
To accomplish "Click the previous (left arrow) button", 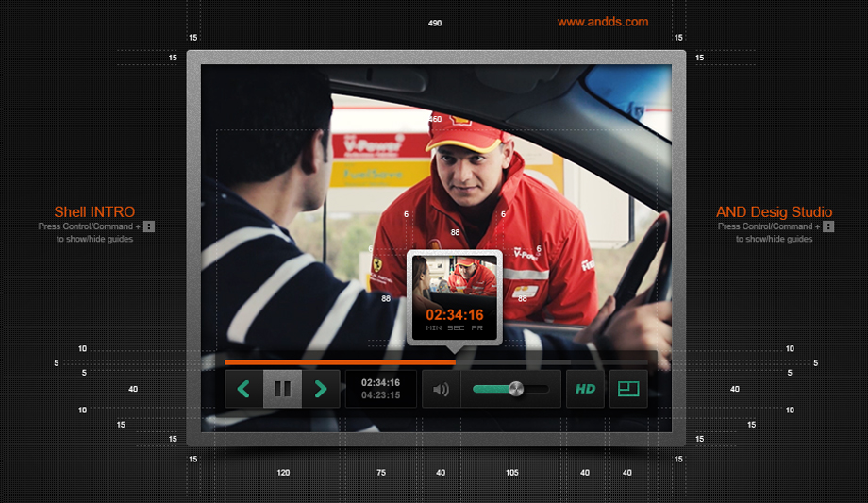I will 243,389.
